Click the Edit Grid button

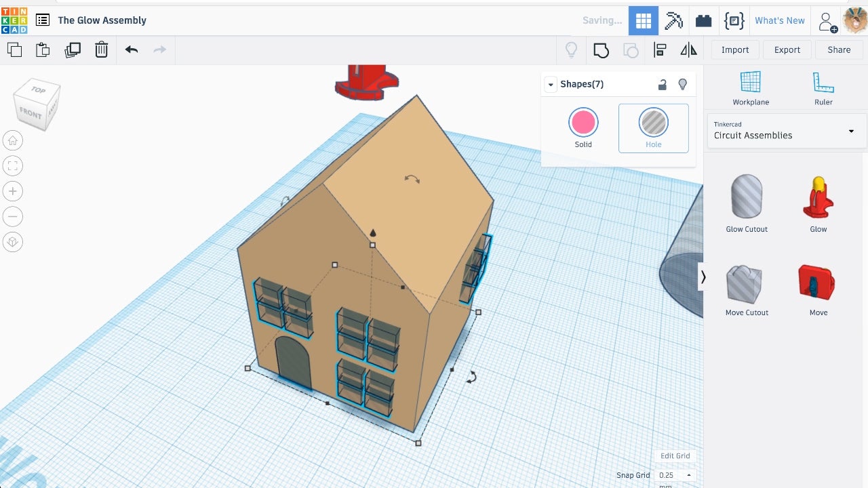click(675, 456)
